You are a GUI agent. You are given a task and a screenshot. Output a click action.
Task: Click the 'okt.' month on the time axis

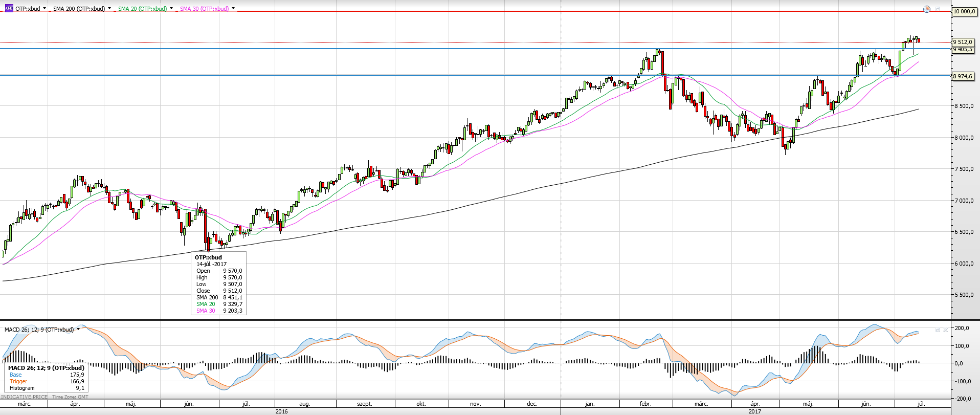tap(421, 404)
